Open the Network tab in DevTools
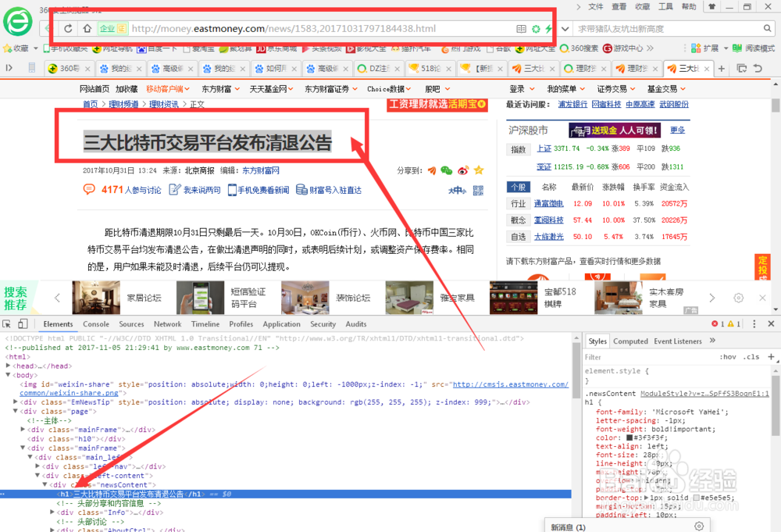 (x=167, y=323)
